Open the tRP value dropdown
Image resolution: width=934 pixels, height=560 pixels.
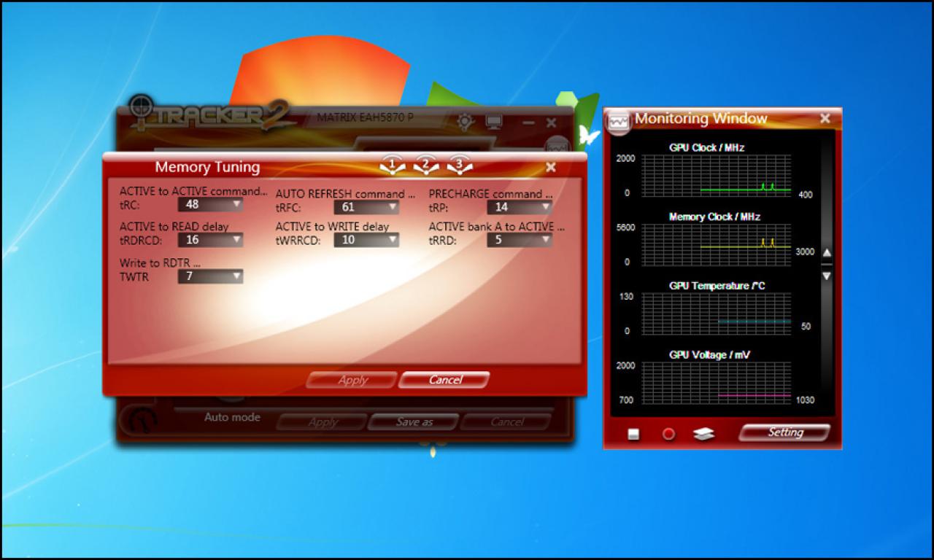pos(520,207)
